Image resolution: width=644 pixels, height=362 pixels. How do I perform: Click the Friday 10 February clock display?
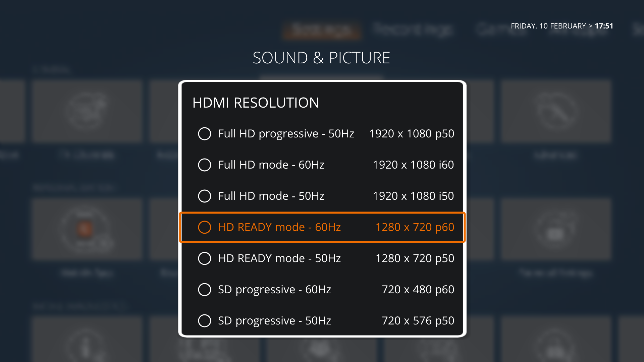(562, 26)
